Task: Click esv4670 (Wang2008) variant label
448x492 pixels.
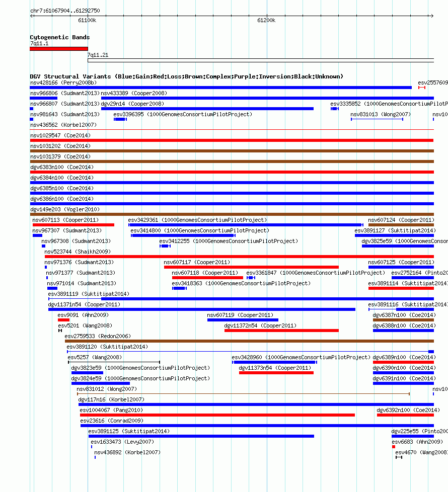Action: (422, 452)
